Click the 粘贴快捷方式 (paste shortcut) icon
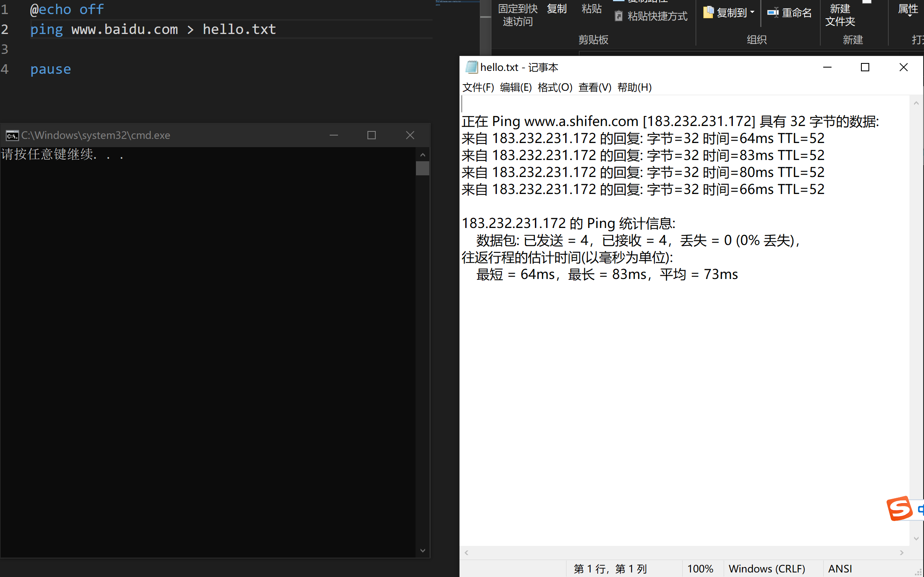Screen dimensions: 924x577 [619, 16]
